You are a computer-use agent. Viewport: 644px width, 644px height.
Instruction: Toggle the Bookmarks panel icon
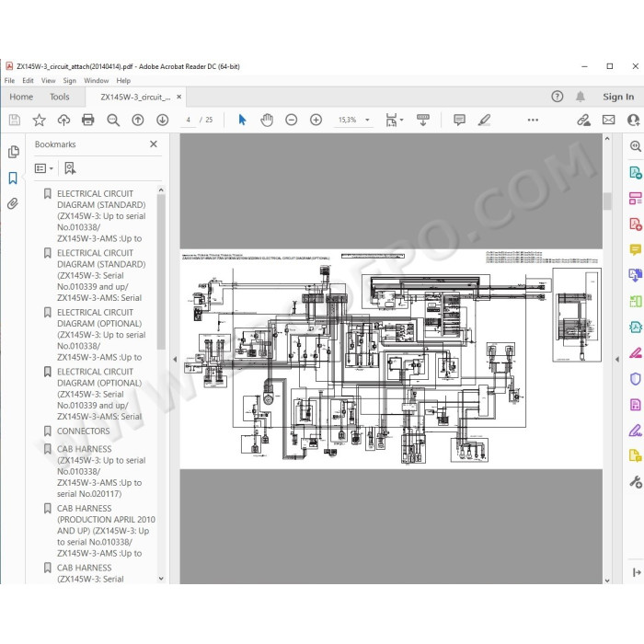click(13, 178)
